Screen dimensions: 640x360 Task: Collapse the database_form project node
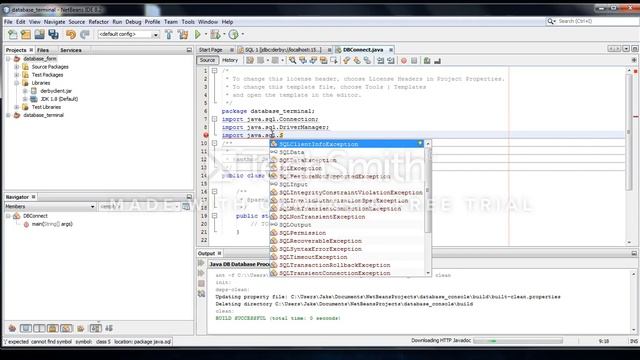click(x=8, y=59)
